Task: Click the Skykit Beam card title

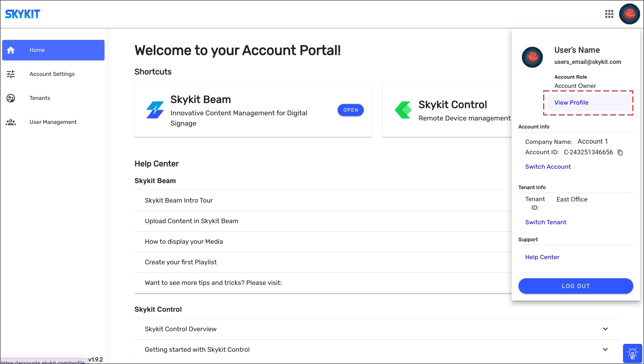Action: pyautogui.click(x=201, y=99)
